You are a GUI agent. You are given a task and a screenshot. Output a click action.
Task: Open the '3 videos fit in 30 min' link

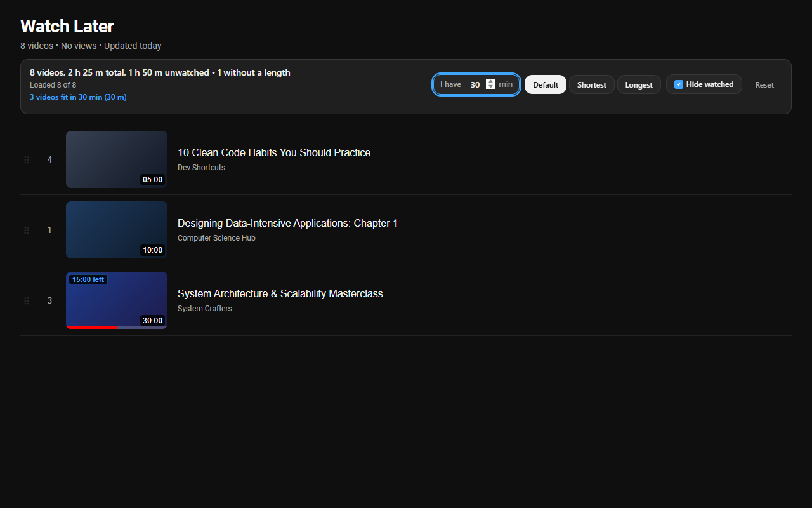point(78,97)
